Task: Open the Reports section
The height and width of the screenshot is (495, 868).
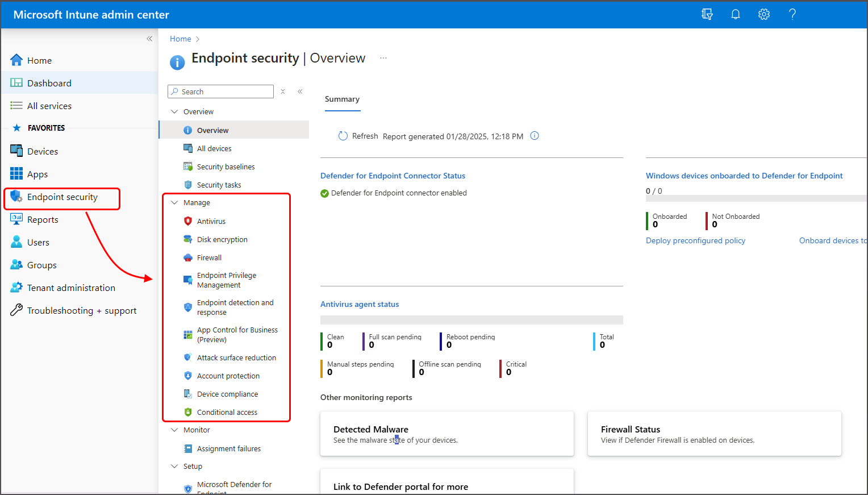Action: click(42, 219)
